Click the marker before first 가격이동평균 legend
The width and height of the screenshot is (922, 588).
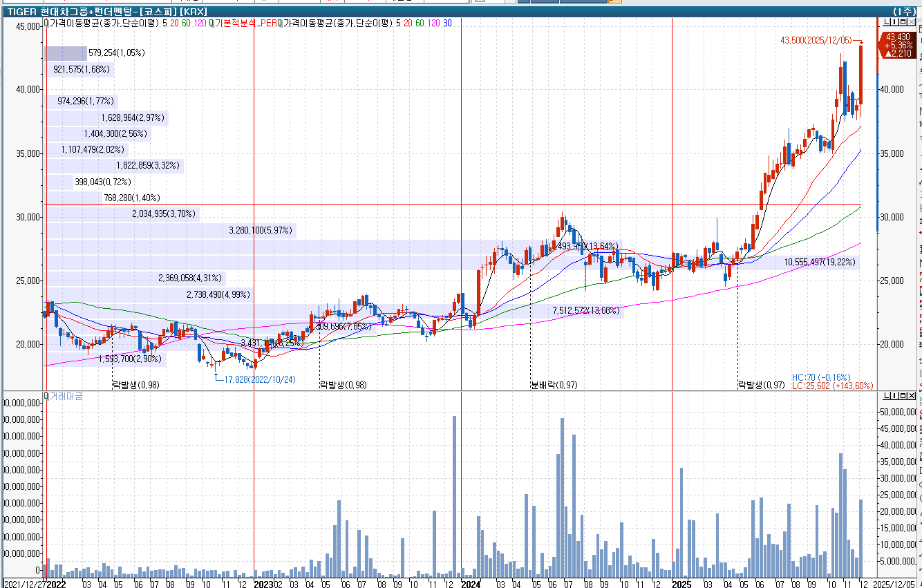(x=46, y=23)
